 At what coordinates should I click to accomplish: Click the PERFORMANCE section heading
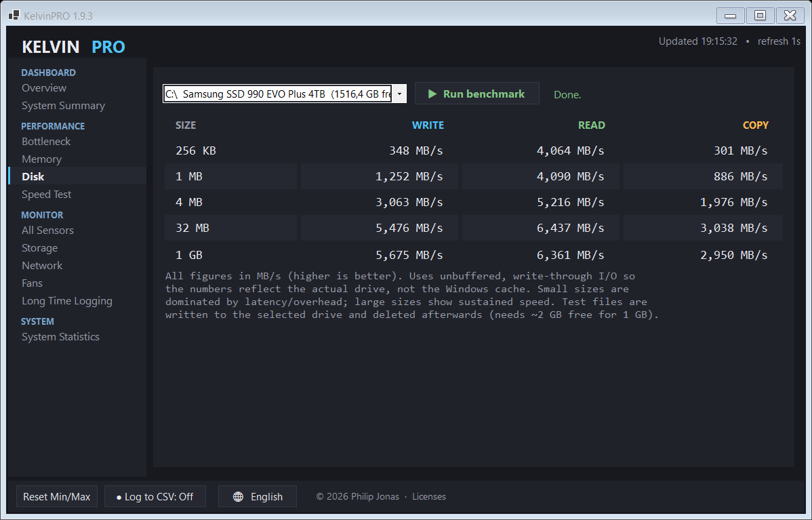coord(53,126)
